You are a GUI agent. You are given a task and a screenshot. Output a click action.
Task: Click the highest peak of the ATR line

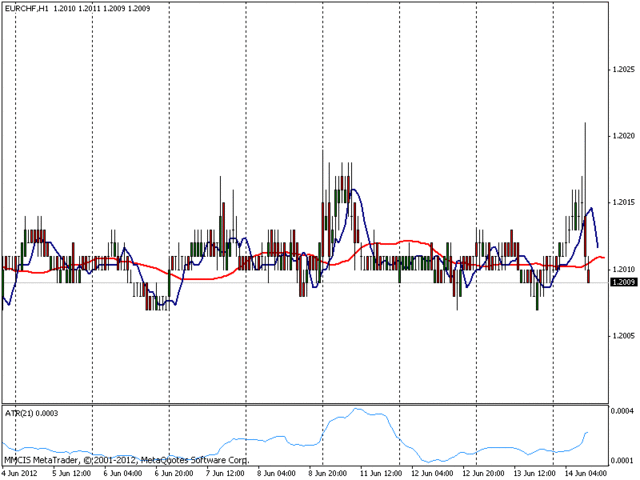click(359, 409)
